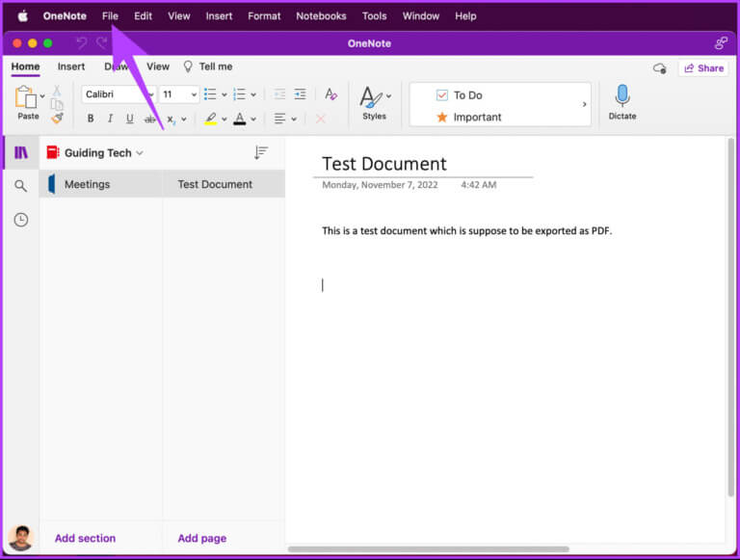
Task: Toggle Bold formatting
Action: pyautogui.click(x=91, y=119)
